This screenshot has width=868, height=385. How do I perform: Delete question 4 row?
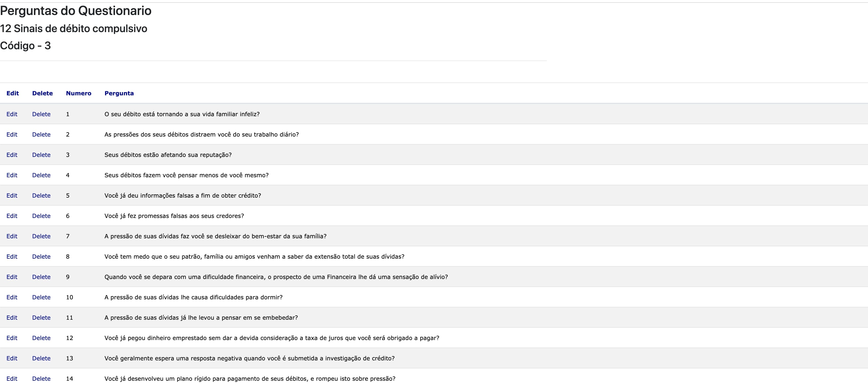coord(41,175)
